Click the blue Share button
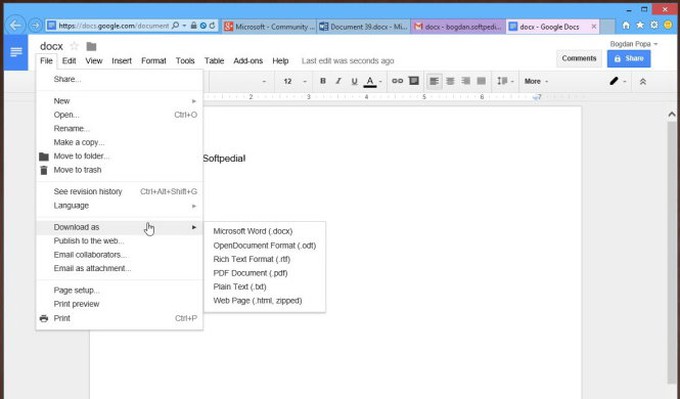Viewport: 680px width, 399px height. (x=629, y=59)
